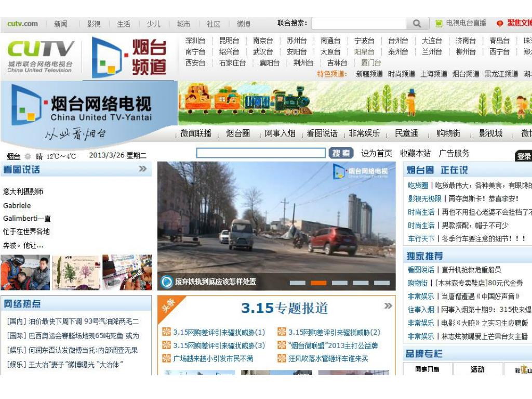
Task: Click the 烟台 weather city link
Action: (14, 156)
